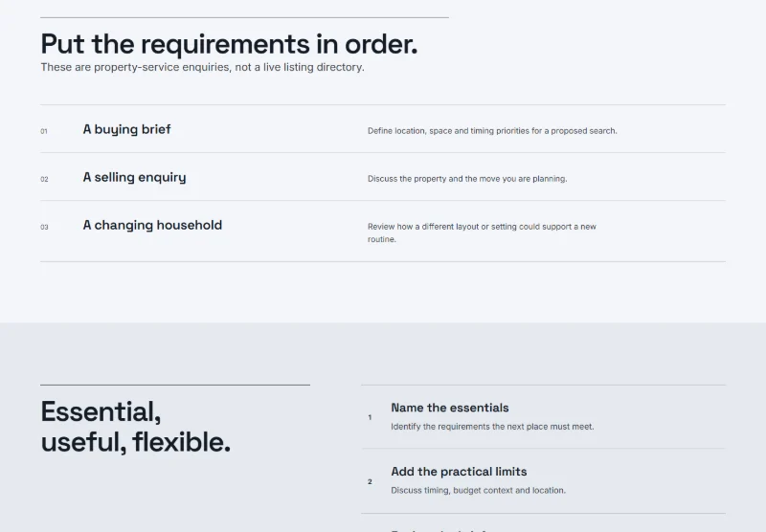
Task: Click the divider line above main heading
Action: (245, 18)
